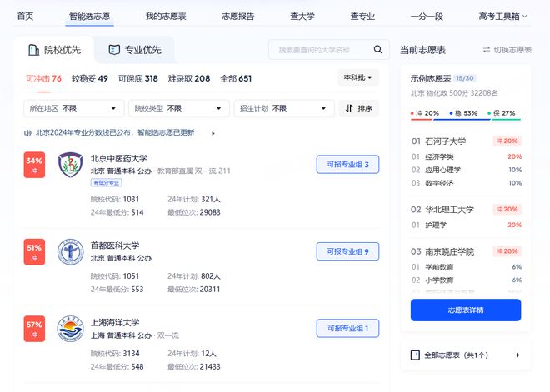The width and height of the screenshot is (550, 392).
Task: Click the 全部志愿表 list icon
Action: [x=415, y=355]
